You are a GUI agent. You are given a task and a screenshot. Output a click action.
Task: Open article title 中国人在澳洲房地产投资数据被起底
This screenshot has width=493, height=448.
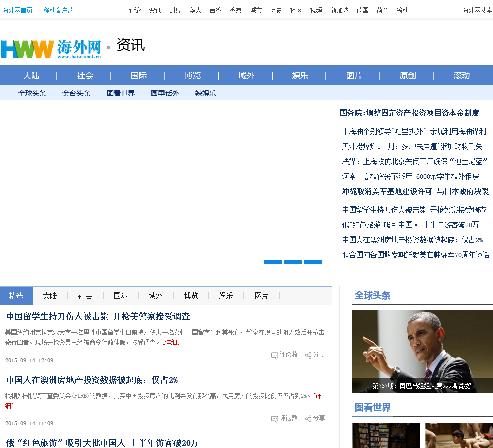[92, 380]
